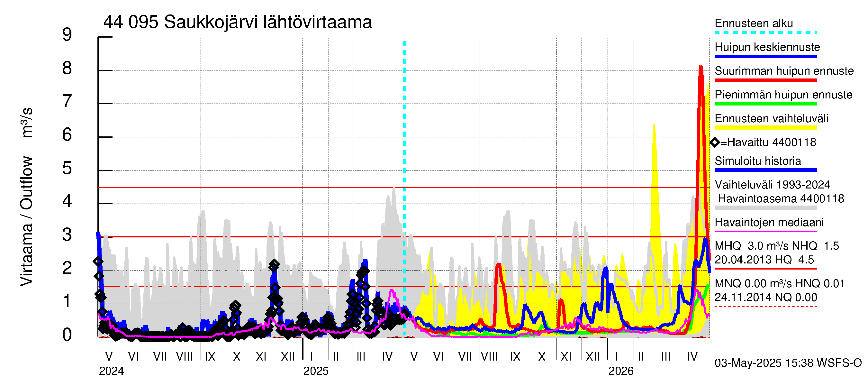Click the cyan dashed legend line sample

tap(765, 33)
